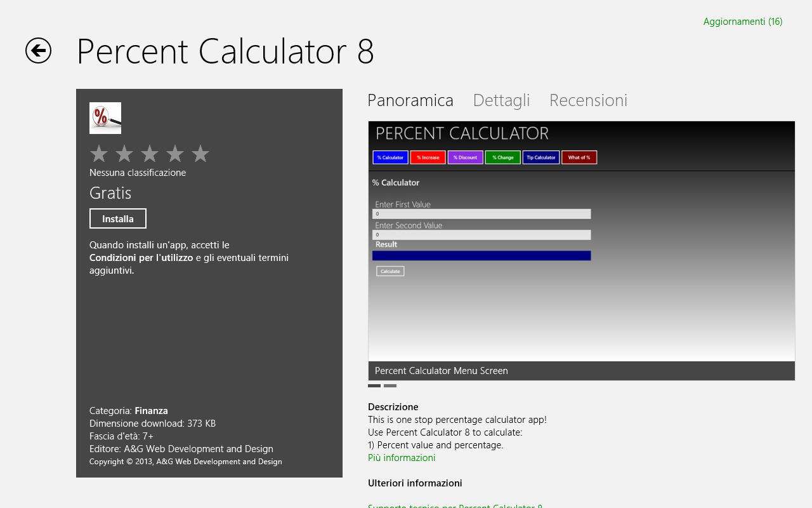Show more with Più informazioni link
Image resolution: width=812 pixels, height=508 pixels.
(402, 458)
